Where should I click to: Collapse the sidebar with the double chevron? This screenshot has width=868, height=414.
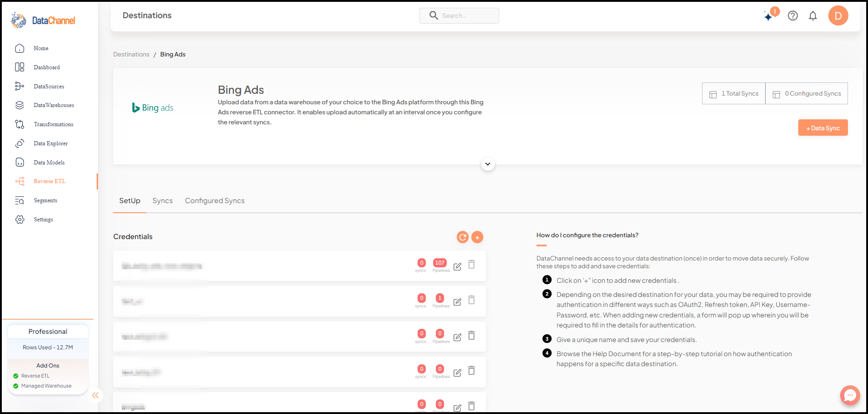click(x=95, y=395)
